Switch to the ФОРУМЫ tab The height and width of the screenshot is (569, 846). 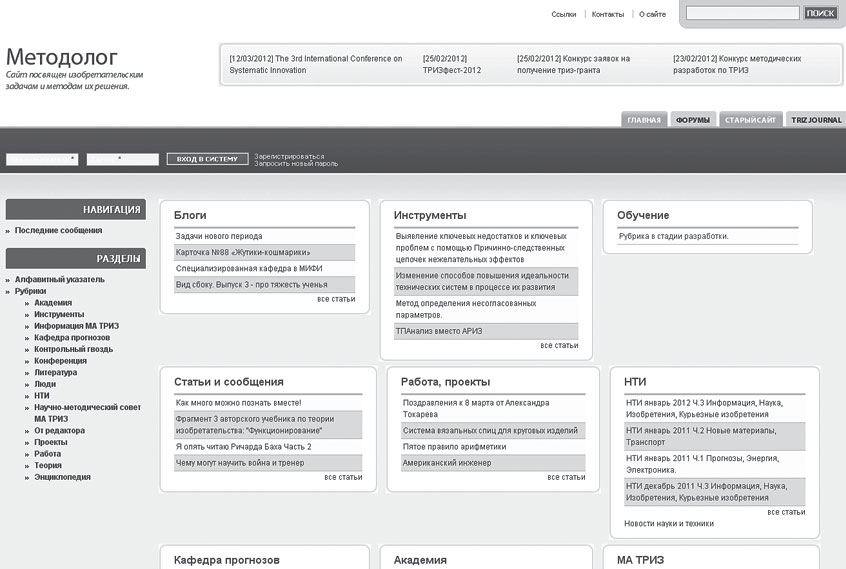coord(693,120)
